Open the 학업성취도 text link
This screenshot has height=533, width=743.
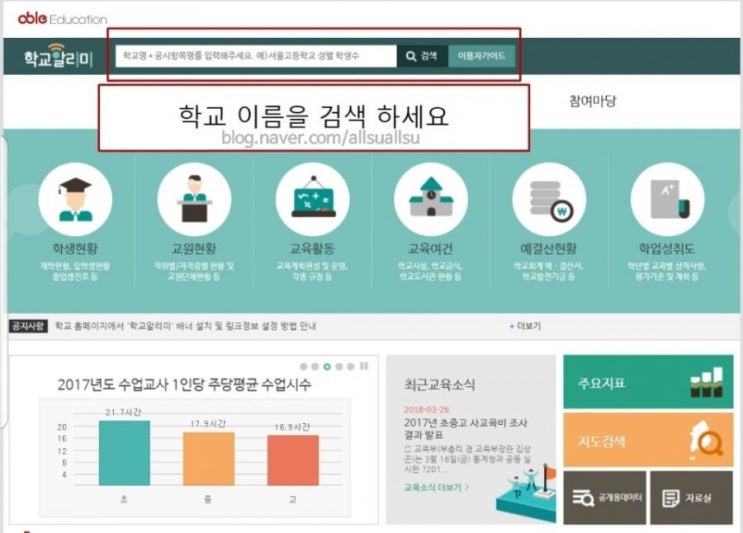click(x=667, y=249)
